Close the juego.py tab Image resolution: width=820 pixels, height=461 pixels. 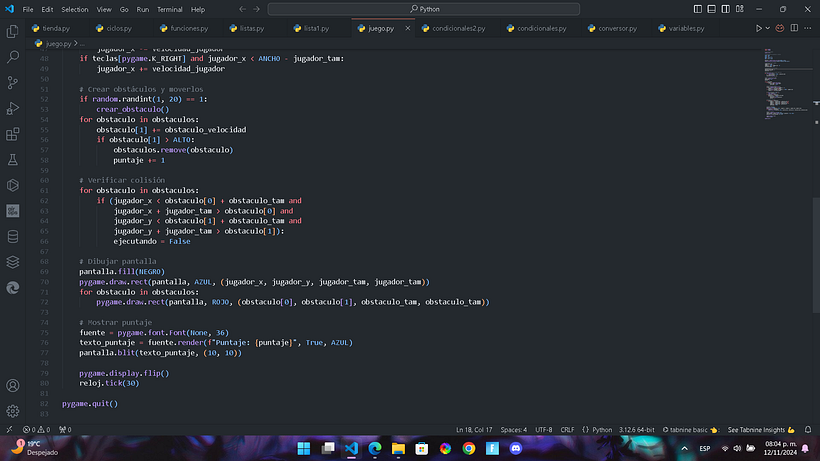click(407, 28)
